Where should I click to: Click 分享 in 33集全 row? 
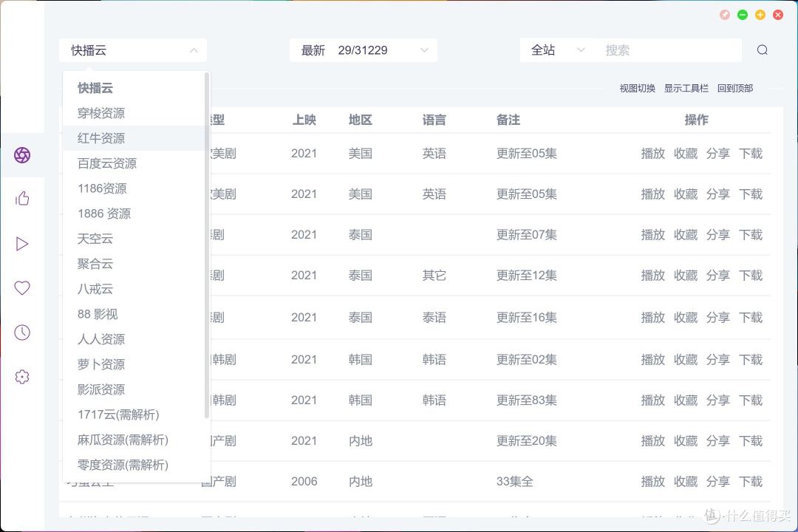(718, 482)
